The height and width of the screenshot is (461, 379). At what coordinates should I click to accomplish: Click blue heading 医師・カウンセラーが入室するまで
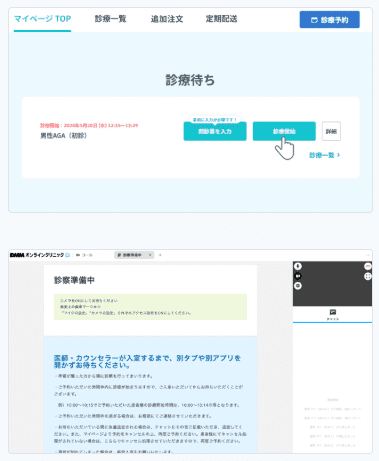[x=147, y=361]
